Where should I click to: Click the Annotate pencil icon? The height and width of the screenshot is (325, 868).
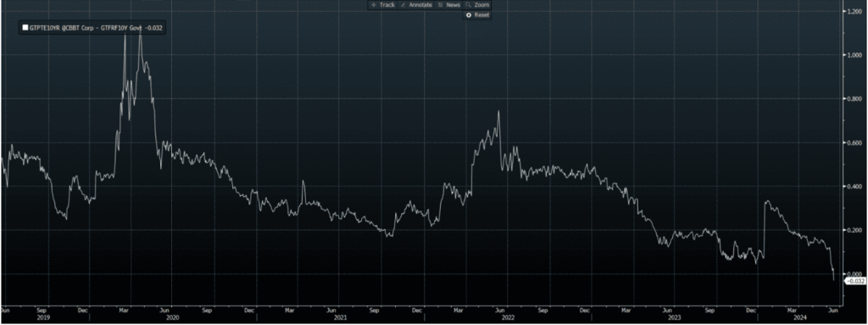pos(403,4)
